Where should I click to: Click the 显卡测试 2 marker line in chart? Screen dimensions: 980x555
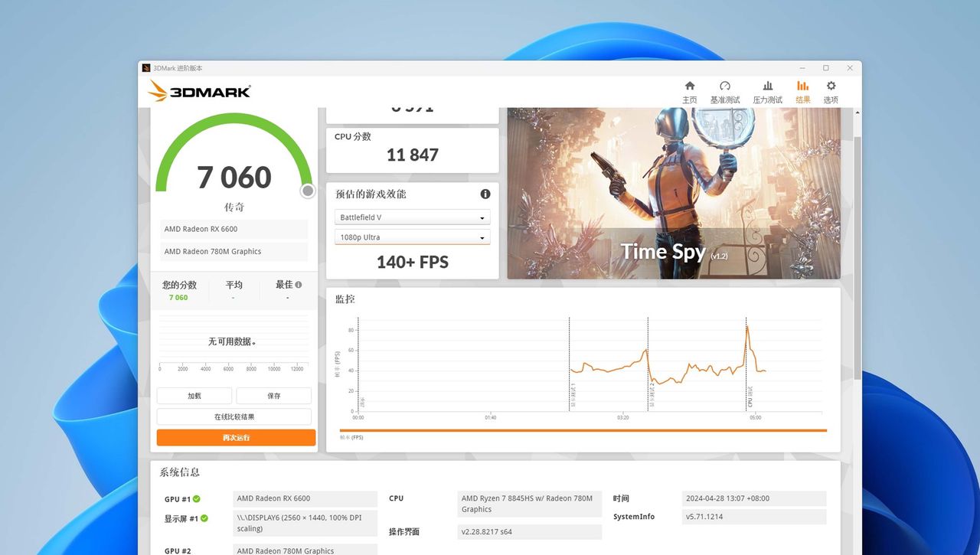648,364
